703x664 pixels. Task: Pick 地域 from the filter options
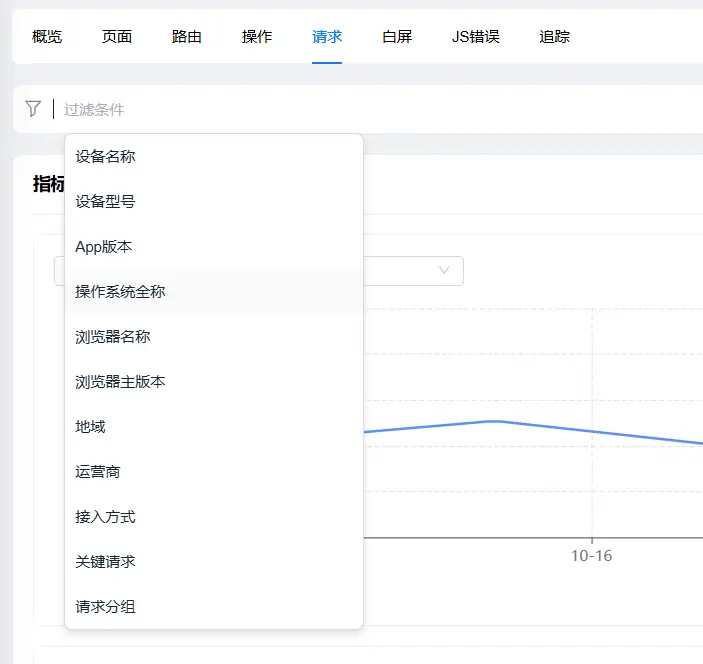[91, 426]
